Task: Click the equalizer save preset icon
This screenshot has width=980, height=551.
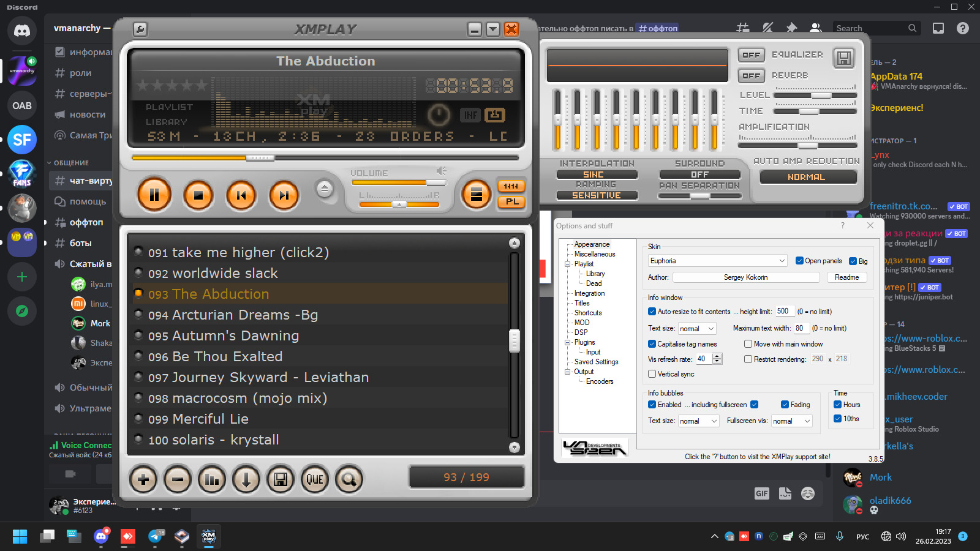Action: point(843,58)
